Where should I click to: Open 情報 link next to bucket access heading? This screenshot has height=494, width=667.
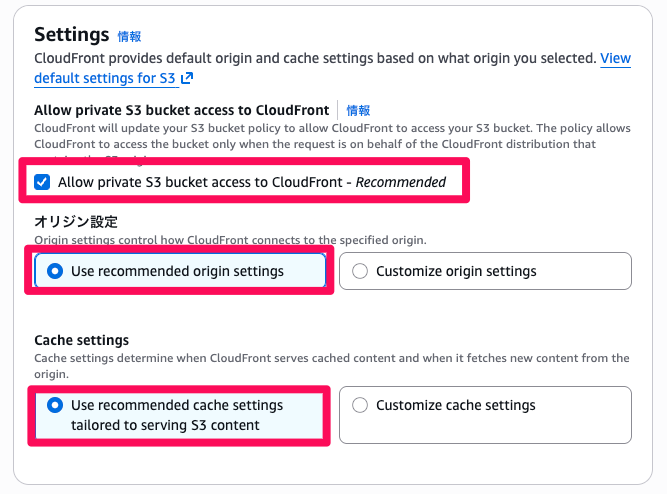(358, 111)
